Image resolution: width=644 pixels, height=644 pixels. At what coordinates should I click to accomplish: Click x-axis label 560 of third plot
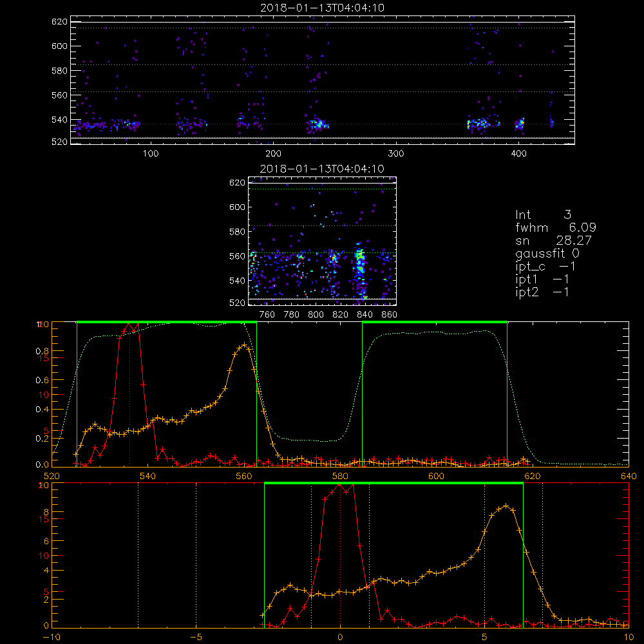244,476
